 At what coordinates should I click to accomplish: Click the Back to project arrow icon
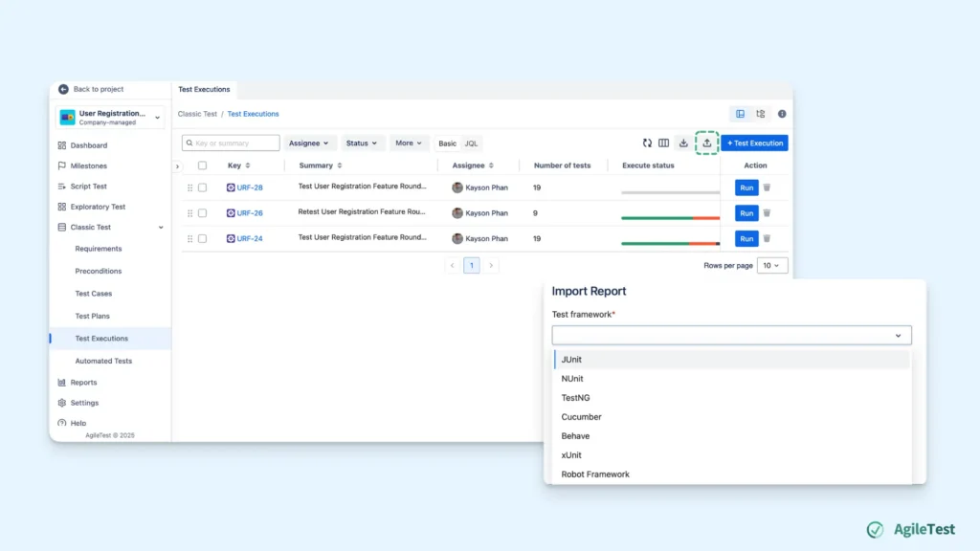63,89
